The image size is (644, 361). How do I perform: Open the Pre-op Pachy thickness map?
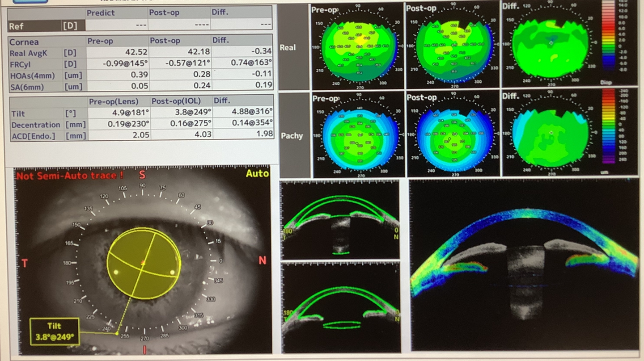pyautogui.click(x=358, y=135)
